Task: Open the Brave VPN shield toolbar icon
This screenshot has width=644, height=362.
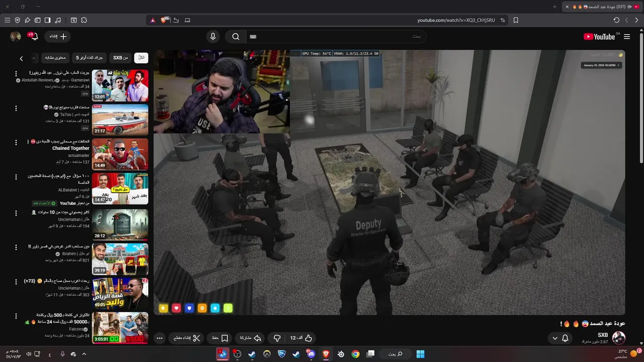Action: tap(17, 20)
